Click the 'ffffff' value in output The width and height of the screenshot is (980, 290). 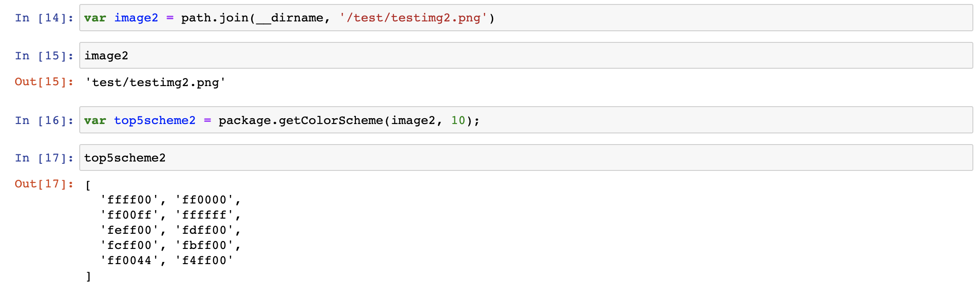[204, 215]
